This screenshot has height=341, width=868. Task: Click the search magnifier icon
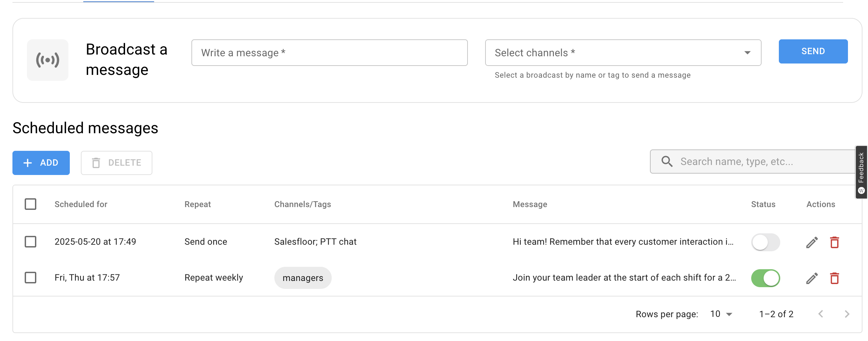tap(667, 161)
